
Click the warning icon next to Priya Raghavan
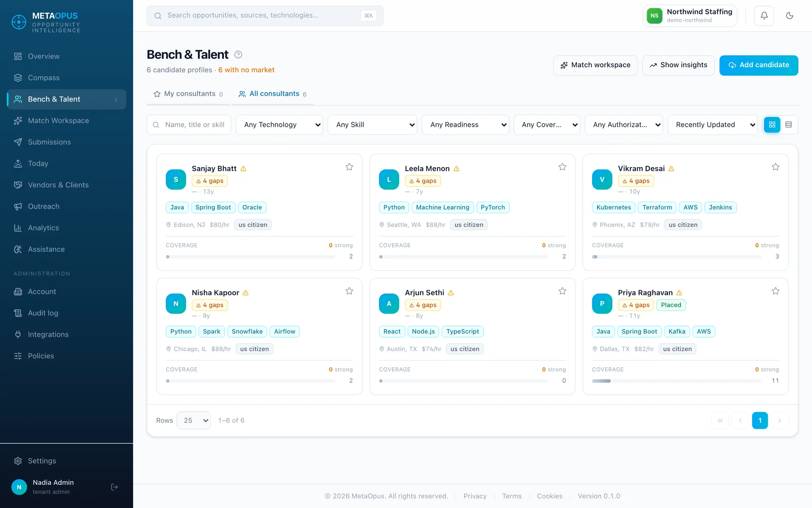click(679, 293)
